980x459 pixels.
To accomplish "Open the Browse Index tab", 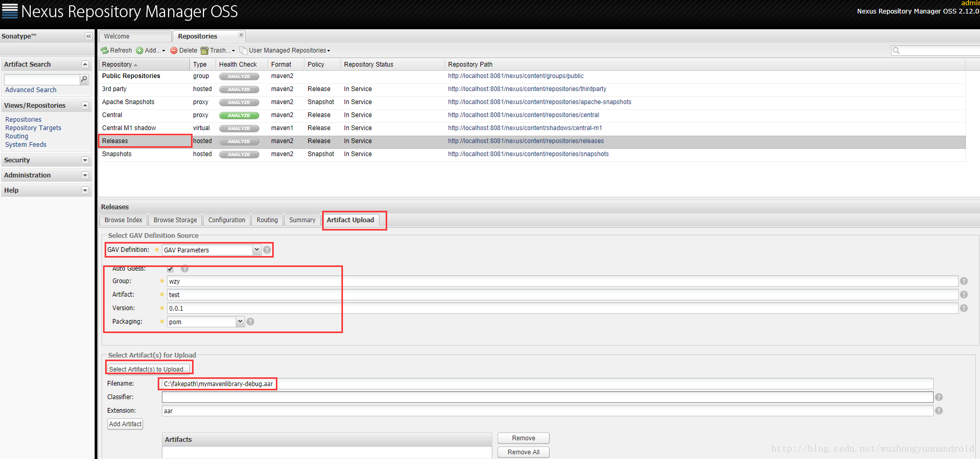I will coord(123,220).
